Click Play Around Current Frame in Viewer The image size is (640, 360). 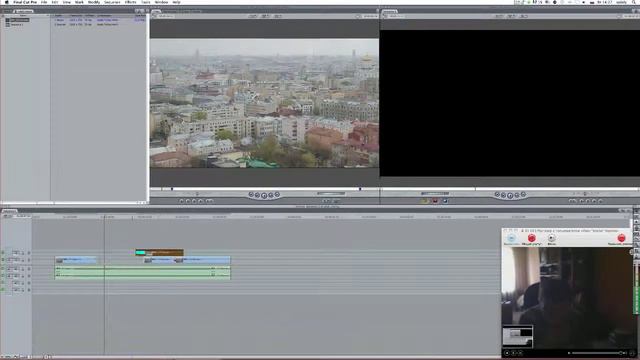271,195
